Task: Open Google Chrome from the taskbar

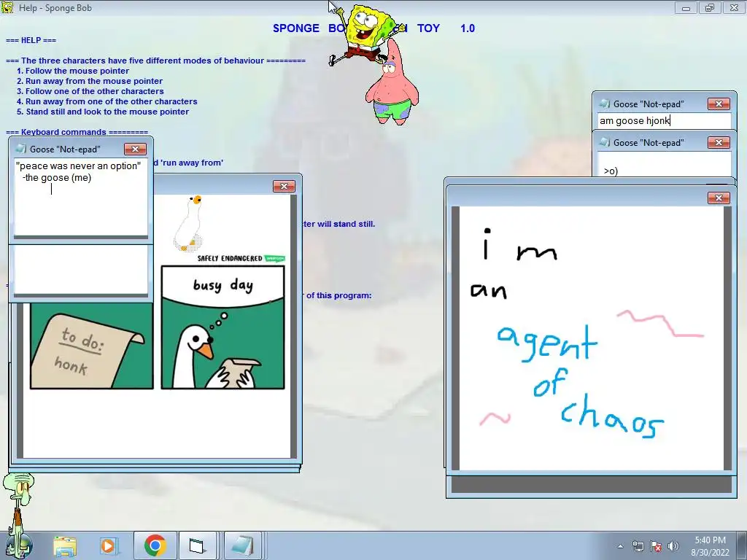Action: (155, 545)
